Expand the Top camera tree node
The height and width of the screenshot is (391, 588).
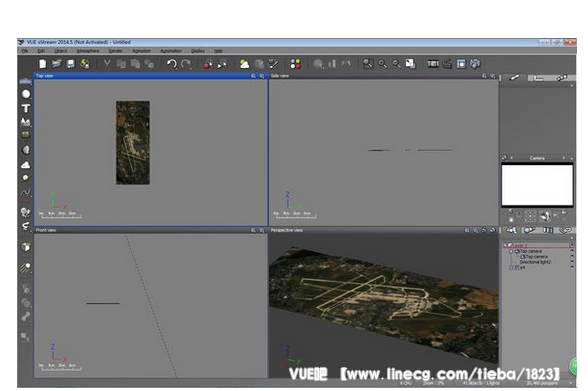click(x=511, y=252)
